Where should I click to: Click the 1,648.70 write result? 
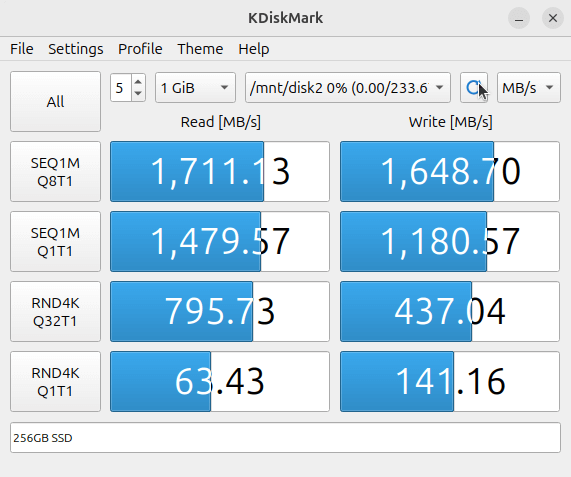[450, 172]
